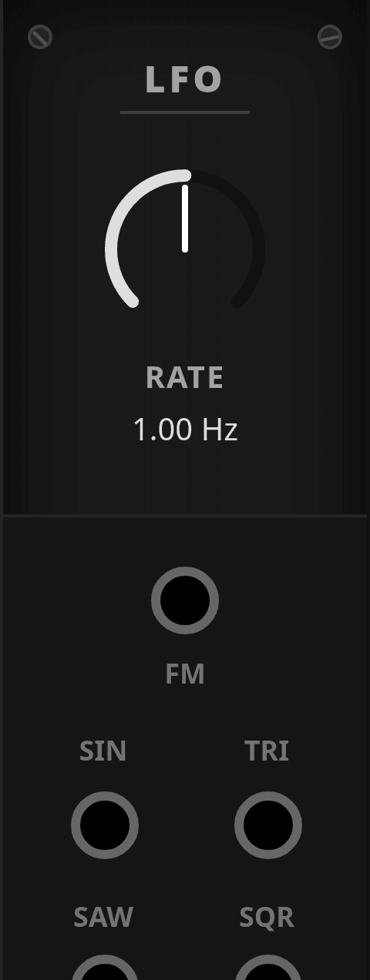Click the FM input jack
This screenshot has width=370, height=980.
coord(185,600)
